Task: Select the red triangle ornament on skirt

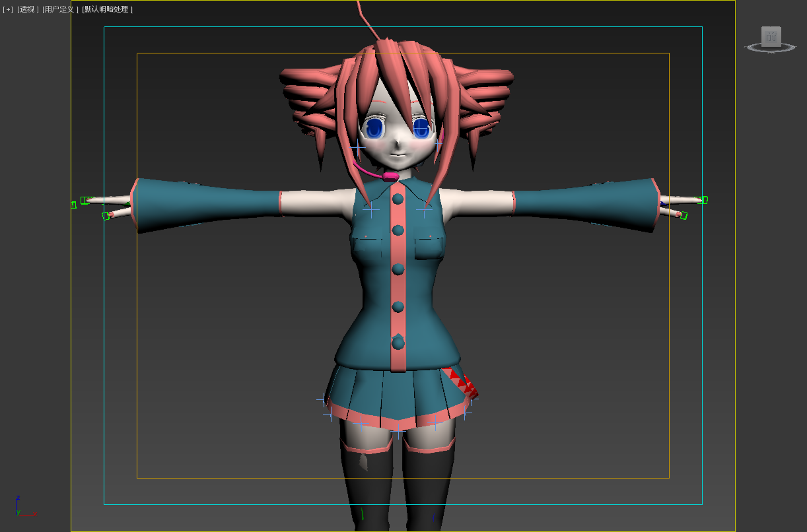Action: (x=464, y=383)
